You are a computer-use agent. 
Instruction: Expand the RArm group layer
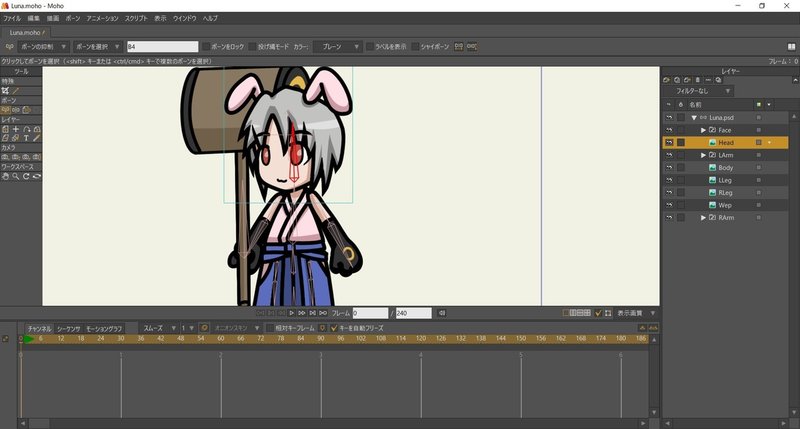(704, 217)
